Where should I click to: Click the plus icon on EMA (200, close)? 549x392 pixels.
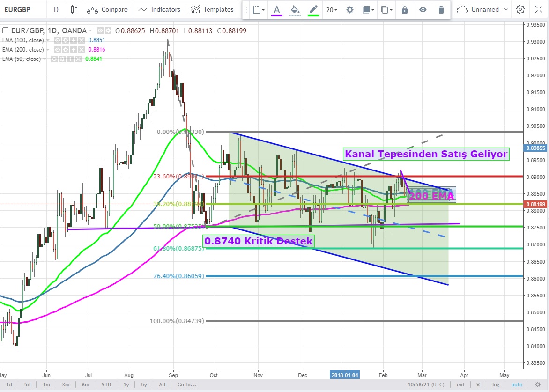[74, 50]
